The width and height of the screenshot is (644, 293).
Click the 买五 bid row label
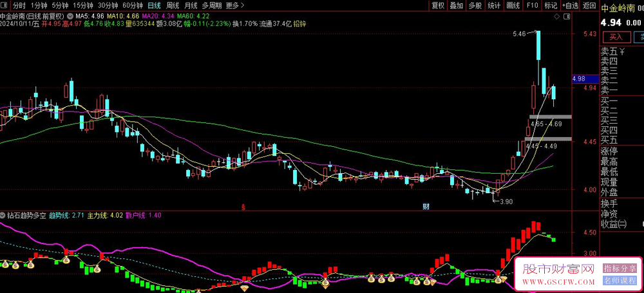pos(609,140)
